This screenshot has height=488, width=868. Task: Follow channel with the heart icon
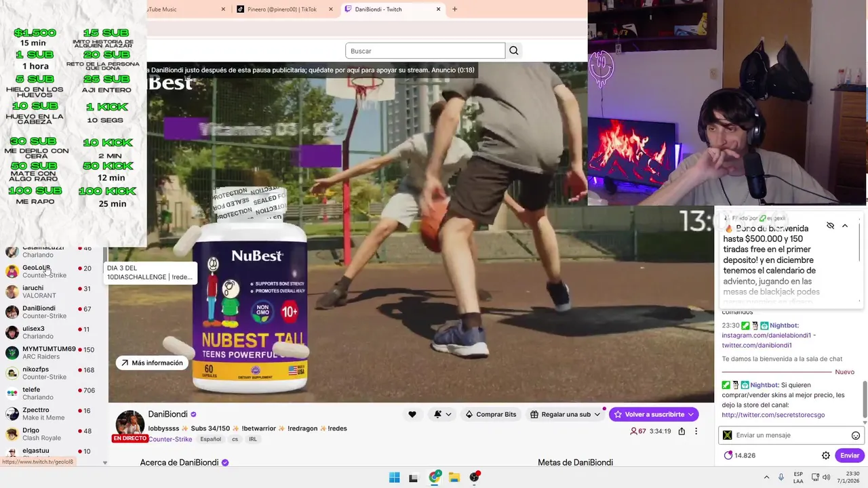coord(412,414)
